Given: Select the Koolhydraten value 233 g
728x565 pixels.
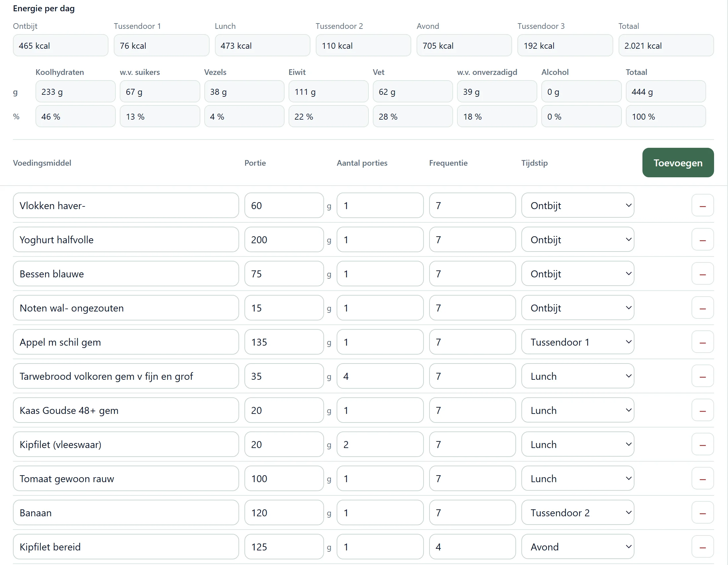Looking at the screenshot, I should 75,91.
